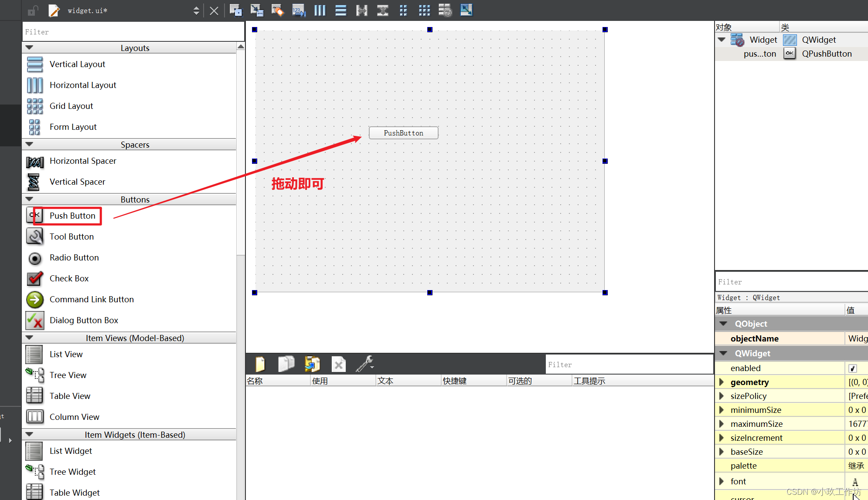This screenshot has height=500, width=868.
Task: Click the Dialog Button Box icon
Action: (x=34, y=320)
